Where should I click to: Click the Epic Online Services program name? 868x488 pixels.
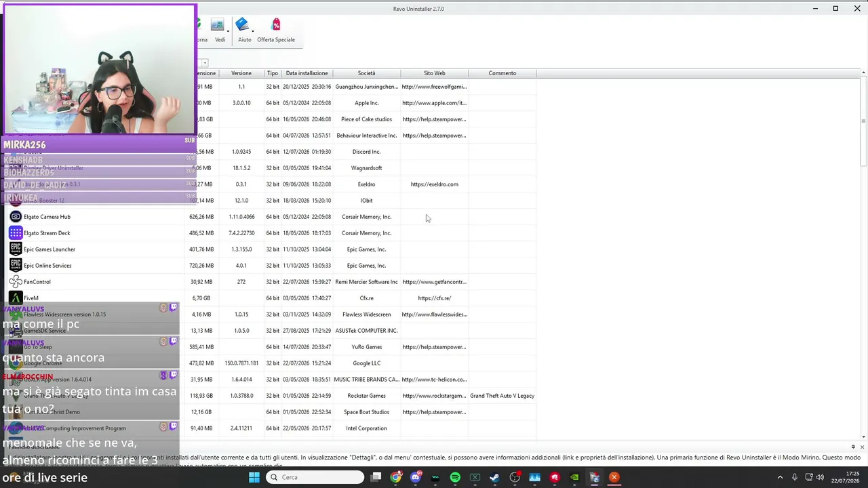coord(47,266)
